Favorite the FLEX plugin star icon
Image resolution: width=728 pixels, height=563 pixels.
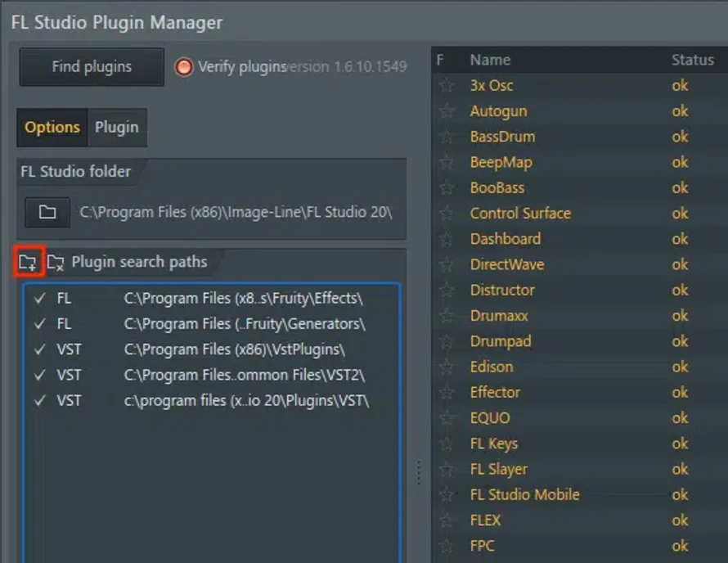[x=447, y=520]
